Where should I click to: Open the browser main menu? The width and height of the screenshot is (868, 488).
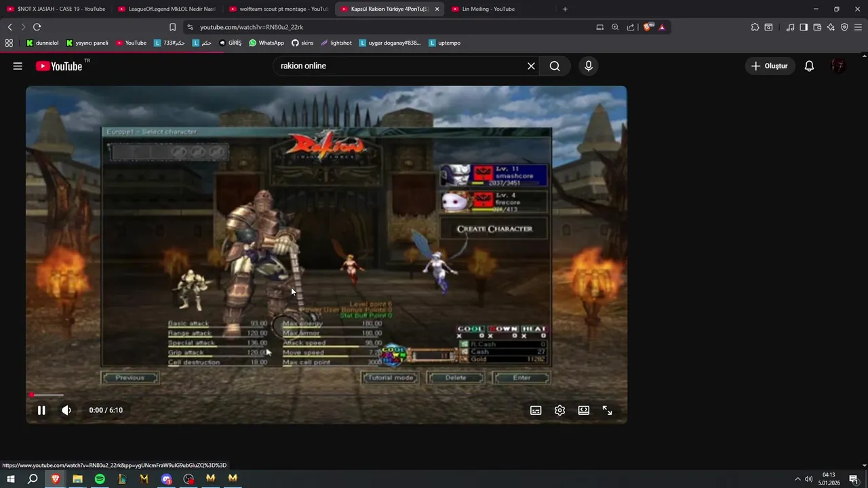click(859, 27)
